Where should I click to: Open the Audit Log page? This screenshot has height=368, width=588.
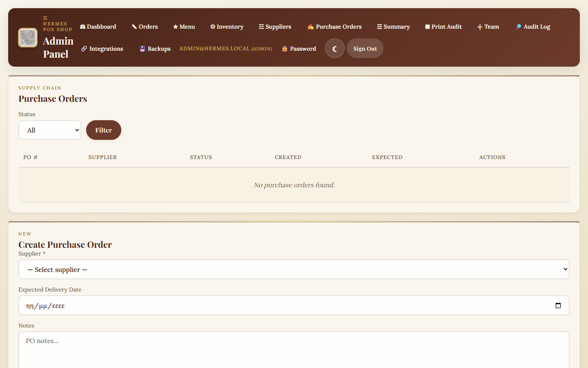tap(532, 26)
